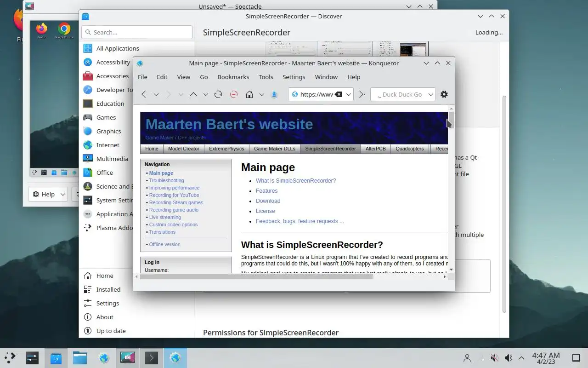Screen dimensions: 588x368
Task: Follow the Improving performance link
Action: [174, 188]
